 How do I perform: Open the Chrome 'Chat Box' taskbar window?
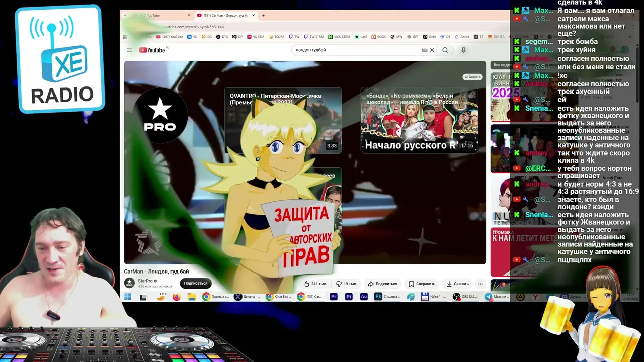pyautogui.click(x=280, y=297)
